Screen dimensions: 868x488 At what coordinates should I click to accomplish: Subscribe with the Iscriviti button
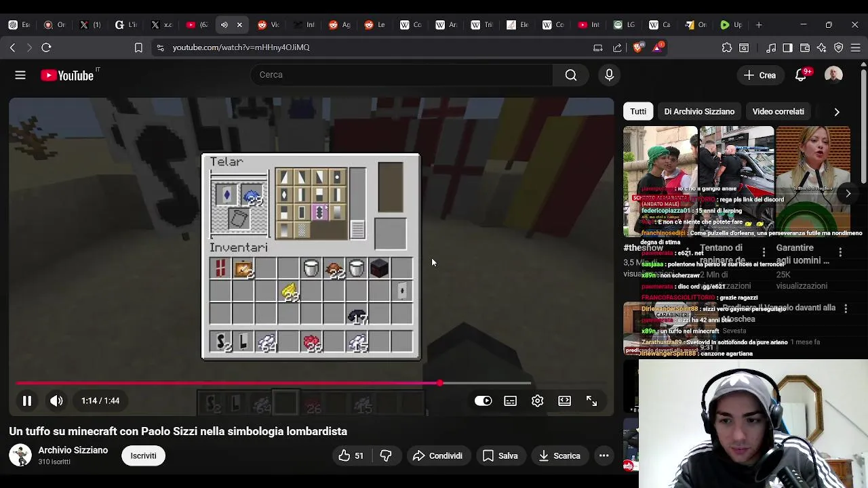143,455
